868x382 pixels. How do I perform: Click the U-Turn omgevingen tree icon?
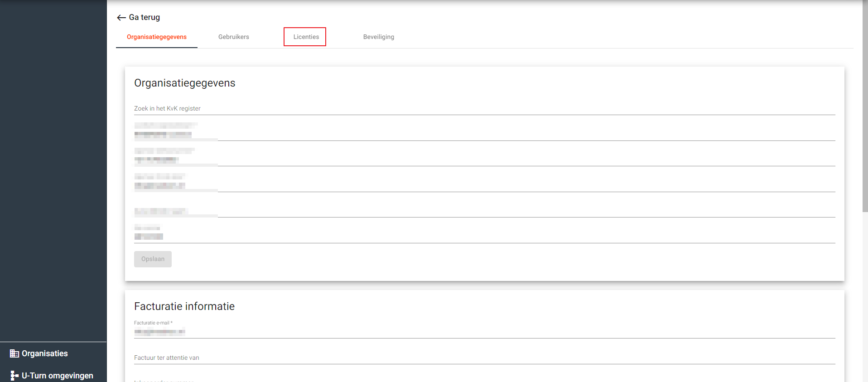click(x=14, y=376)
